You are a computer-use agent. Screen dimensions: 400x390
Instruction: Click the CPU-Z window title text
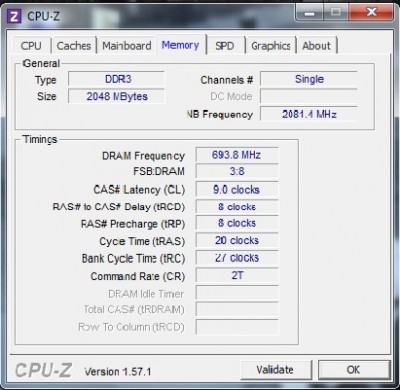click(43, 16)
